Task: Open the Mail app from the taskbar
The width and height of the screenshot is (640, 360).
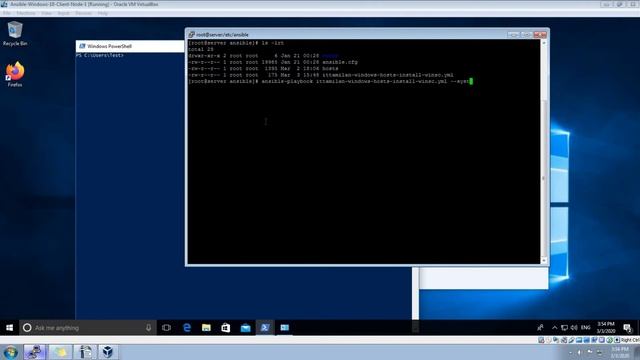Action: pyautogui.click(x=245, y=328)
